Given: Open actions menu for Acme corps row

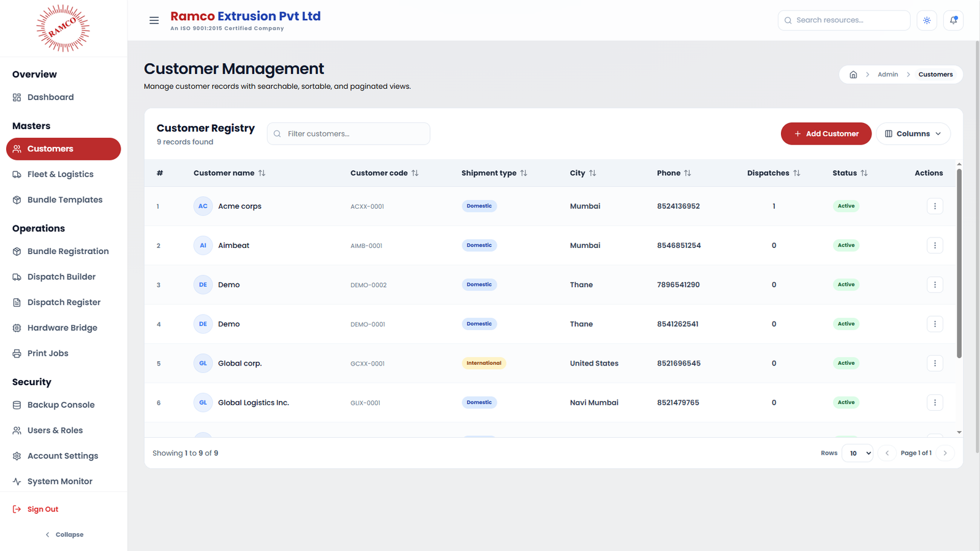Looking at the screenshot, I should [x=935, y=206].
